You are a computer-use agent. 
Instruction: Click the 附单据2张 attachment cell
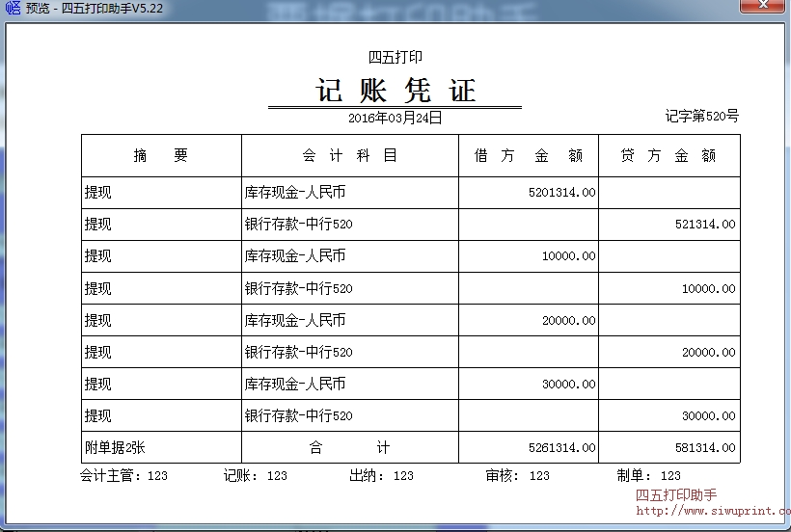tap(115, 448)
